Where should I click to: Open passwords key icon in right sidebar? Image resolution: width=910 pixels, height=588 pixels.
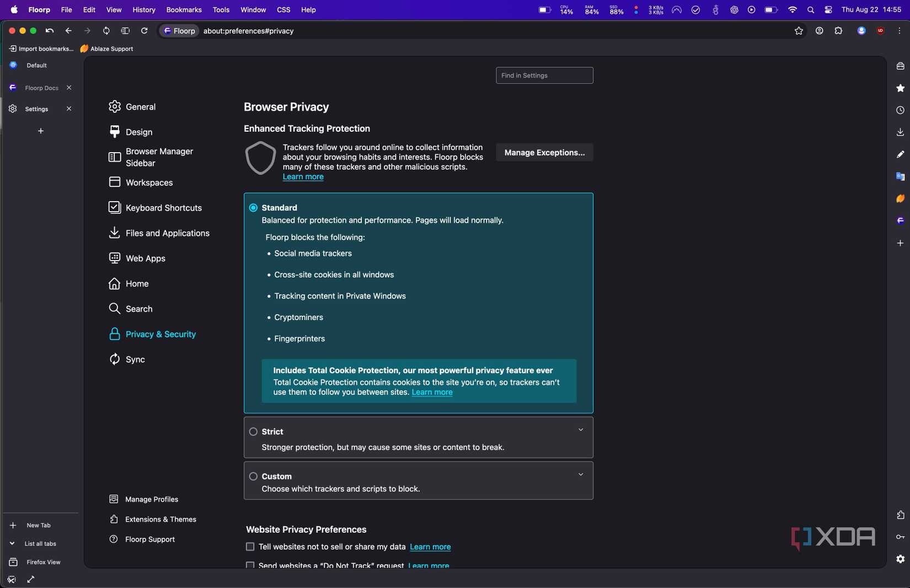[901, 537]
